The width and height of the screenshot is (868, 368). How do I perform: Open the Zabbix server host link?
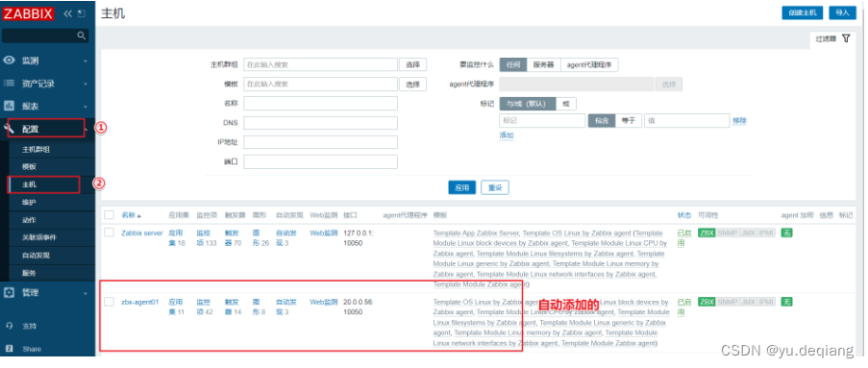[142, 233]
